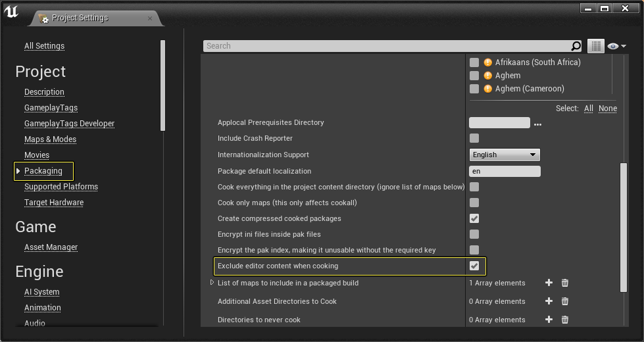The image size is (644, 342).
Task: Add element to List of maps array
Action: pos(549,283)
